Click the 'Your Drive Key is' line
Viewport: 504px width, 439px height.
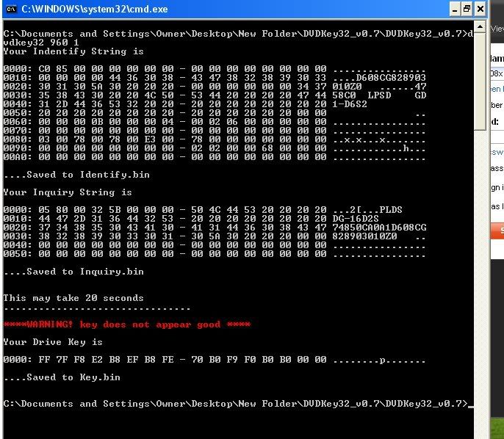[x=53, y=342]
